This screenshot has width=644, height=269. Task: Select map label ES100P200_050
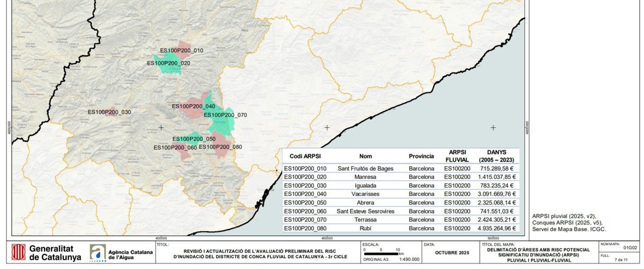tap(194, 139)
